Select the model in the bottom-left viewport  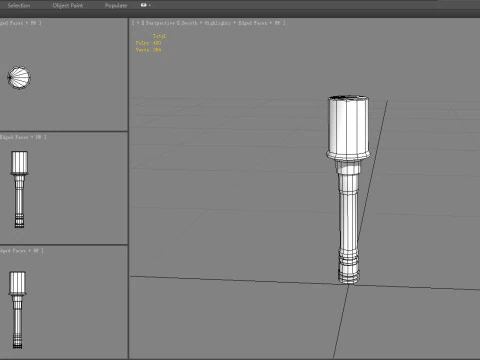[x=17, y=310]
